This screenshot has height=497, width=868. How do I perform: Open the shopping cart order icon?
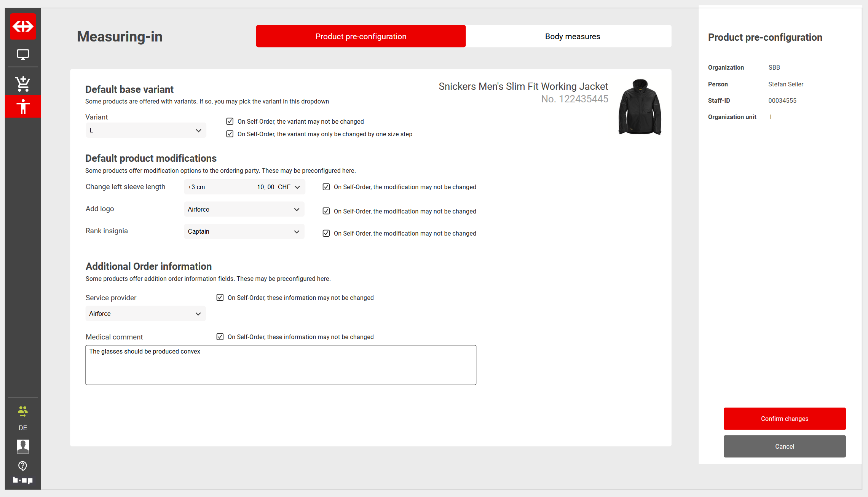tap(23, 84)
